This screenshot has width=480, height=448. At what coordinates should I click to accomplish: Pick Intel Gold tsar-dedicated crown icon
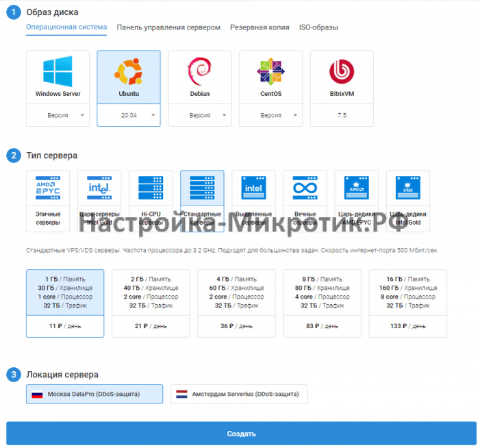pyautogui.click(x=407, y=188)
